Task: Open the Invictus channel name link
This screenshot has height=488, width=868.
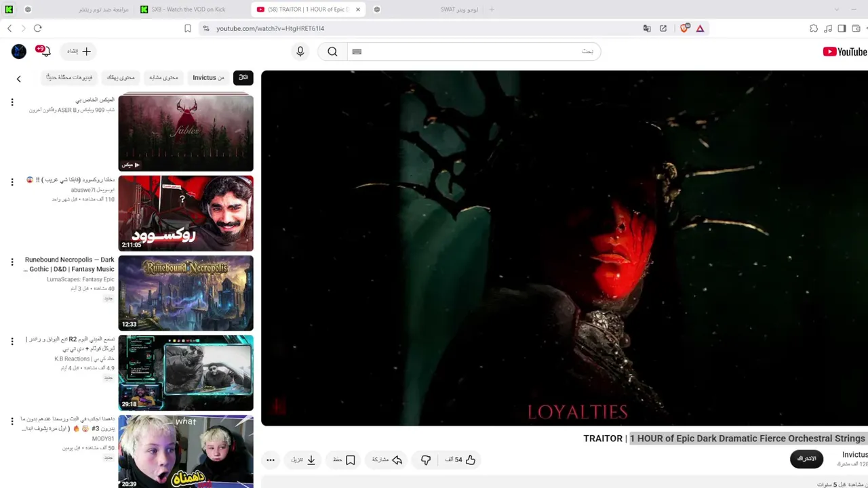Action: tap(854, 455)
